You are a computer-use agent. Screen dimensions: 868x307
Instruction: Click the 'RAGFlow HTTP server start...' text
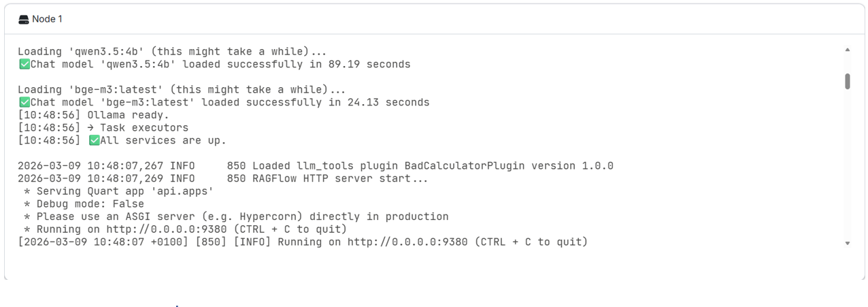tap(341, 179)
